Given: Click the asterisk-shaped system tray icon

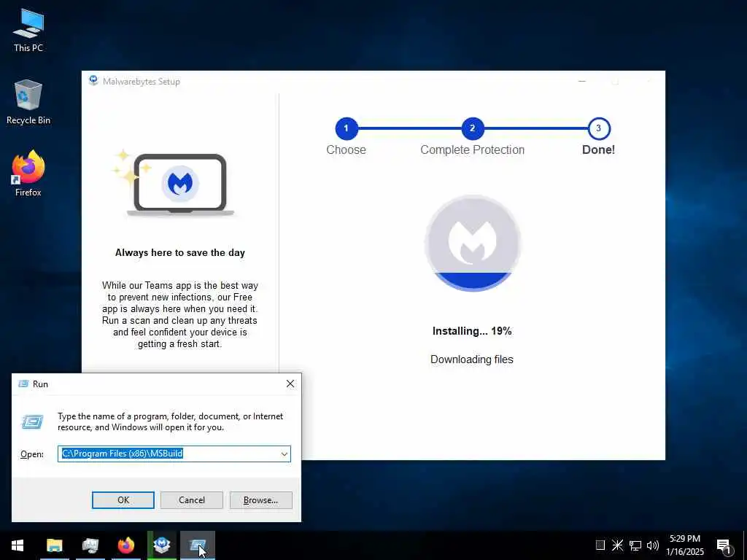Looking at the screenshot, I should tap(617, 545).
